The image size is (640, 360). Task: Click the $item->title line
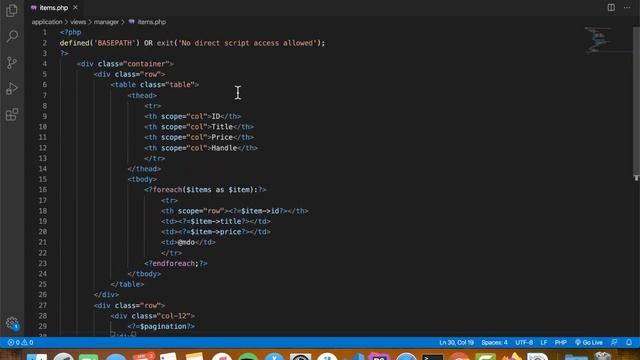(x=216, y=221)
